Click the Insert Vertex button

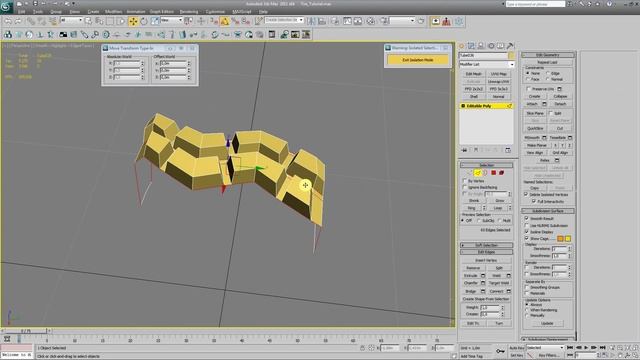click(486, 260)
